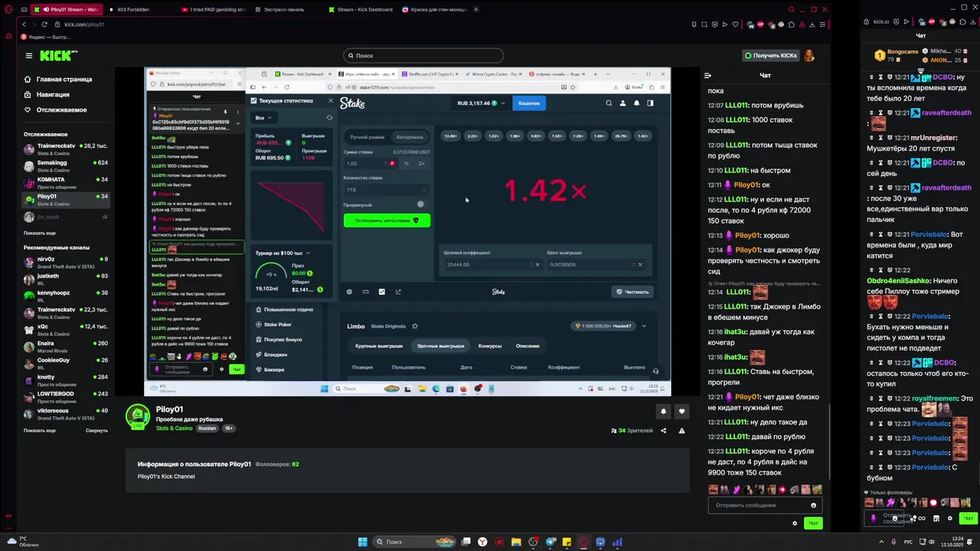Viewport: 980px width, 551px height.
Task: Expand recommended channels with Показать еще
Action: pyautogui.click(x=40, y=430)
